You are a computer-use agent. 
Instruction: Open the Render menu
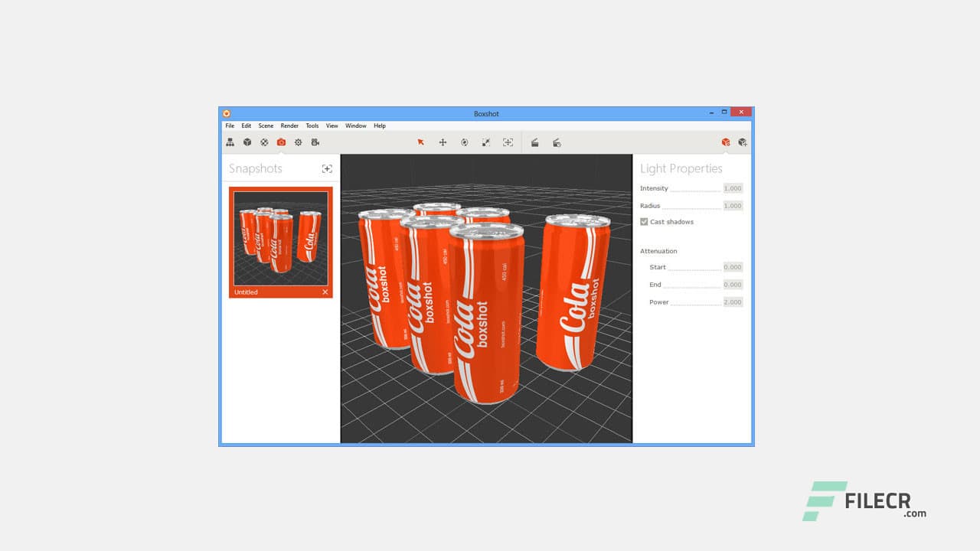point(289,126)
